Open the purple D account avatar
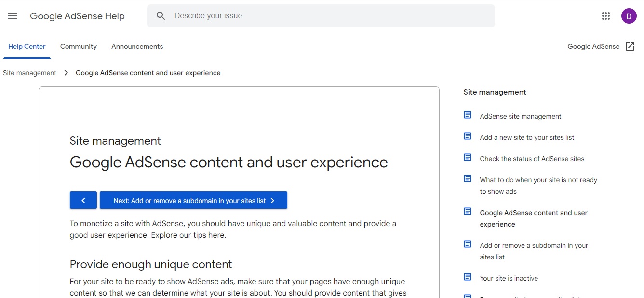Image resolution: width=644 pixels, height=298 pixels. (x=629, y=16)
